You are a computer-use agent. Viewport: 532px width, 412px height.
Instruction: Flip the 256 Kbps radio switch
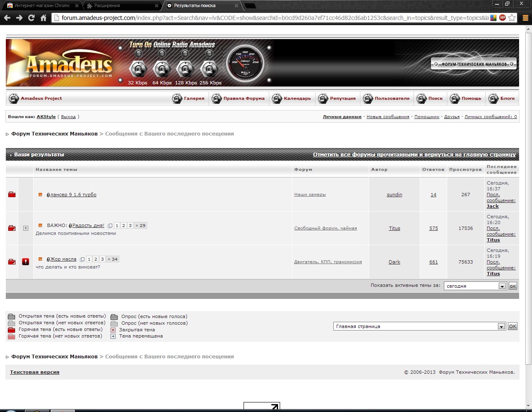coord(210,69)
